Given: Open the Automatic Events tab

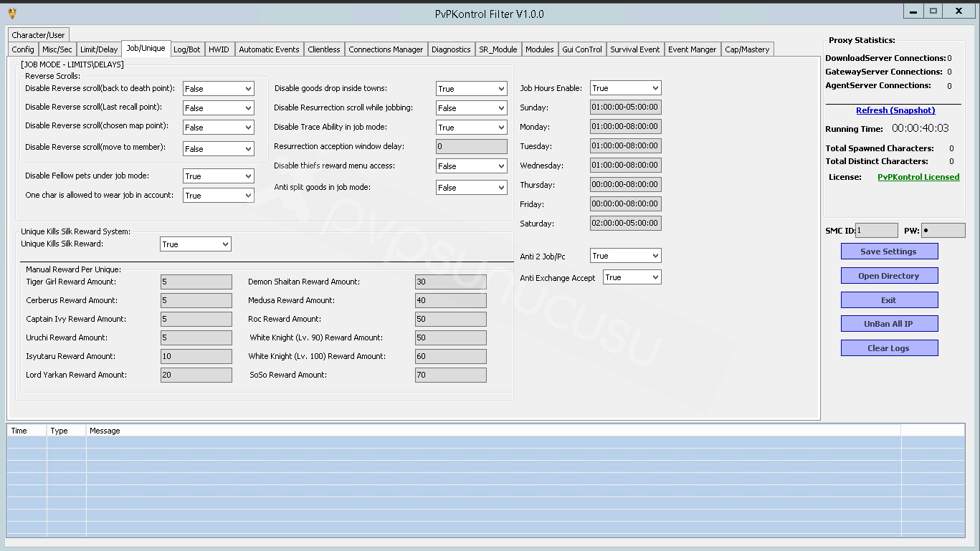Looking at the screenshot, I should [x=269, y=49].
